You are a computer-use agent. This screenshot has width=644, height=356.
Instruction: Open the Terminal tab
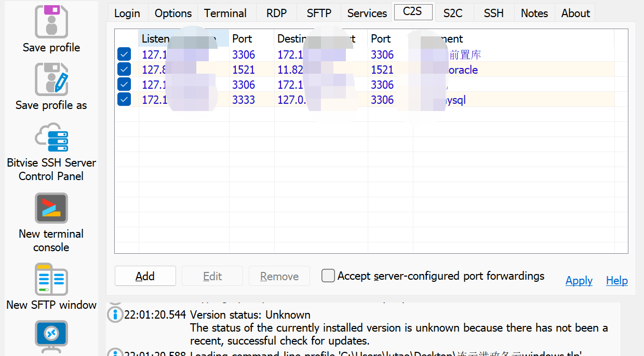tap(225, 13)
